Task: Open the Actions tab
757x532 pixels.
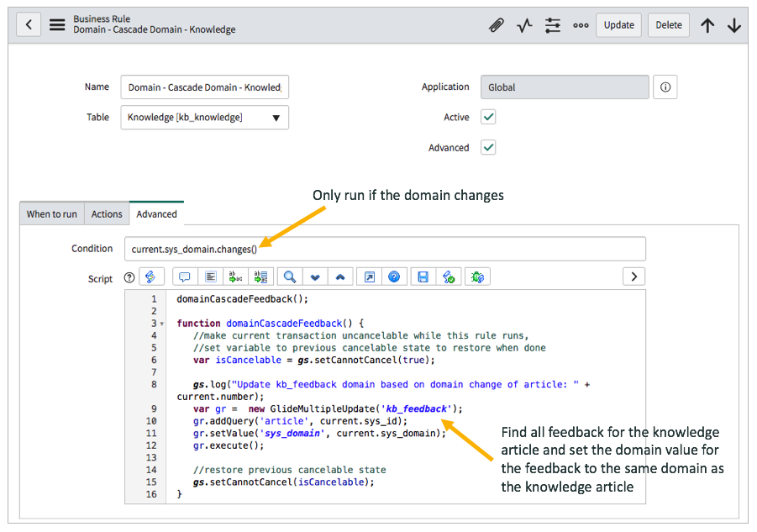Action: pos(106,213)
